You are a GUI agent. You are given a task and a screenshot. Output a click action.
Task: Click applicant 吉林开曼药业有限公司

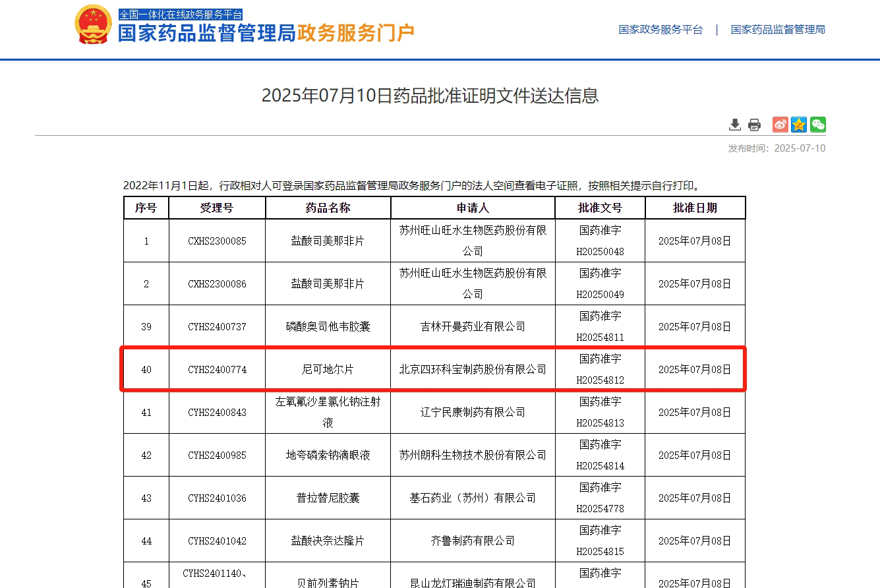tap(473, 327)
